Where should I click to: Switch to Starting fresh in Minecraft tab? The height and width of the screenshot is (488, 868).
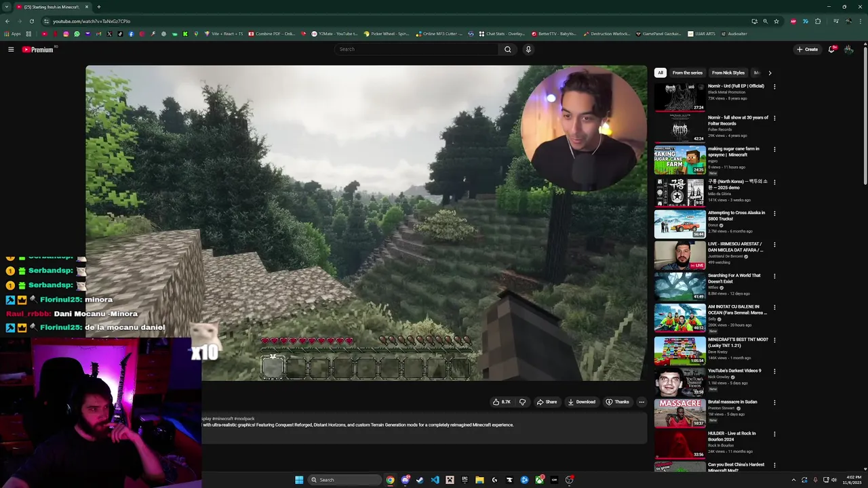pos(53,7)
